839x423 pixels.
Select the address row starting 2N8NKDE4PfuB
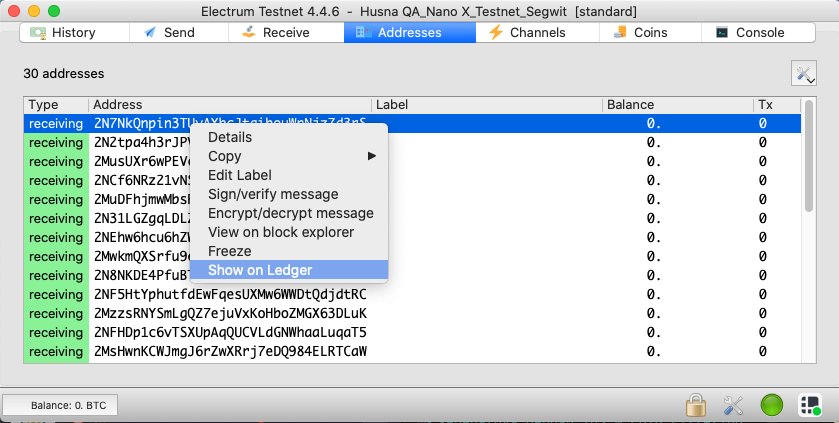coord(412,275)
